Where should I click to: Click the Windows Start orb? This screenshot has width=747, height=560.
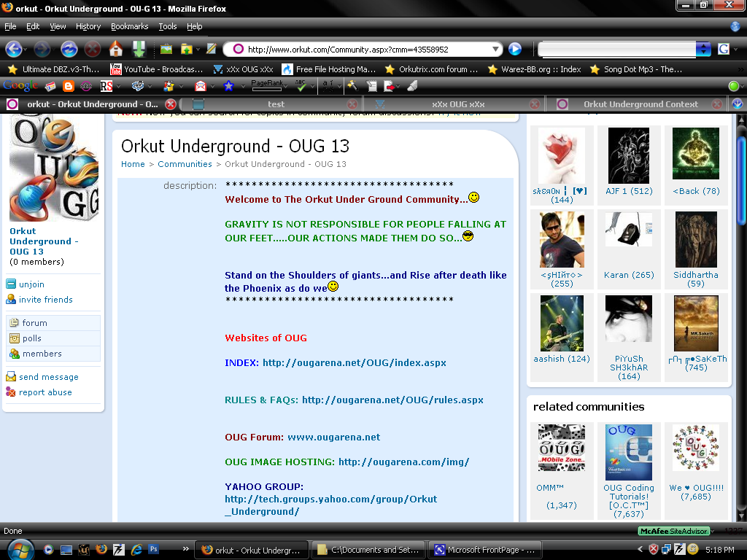tap(20, 550)
